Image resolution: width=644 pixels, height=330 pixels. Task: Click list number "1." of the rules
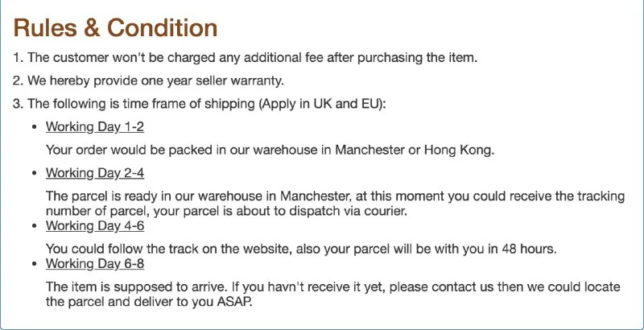click(19, 58)
